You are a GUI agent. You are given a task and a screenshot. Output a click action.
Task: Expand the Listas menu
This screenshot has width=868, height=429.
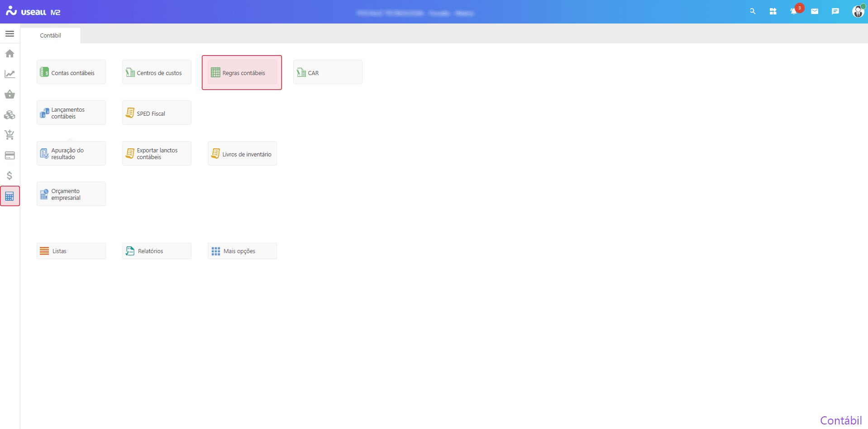click(x=71, y=251)
